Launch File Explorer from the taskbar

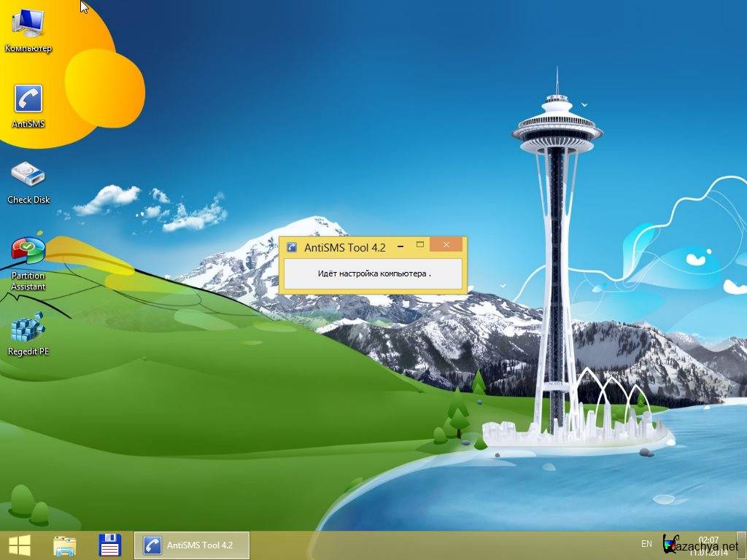pyautogui.click(x=65, y=545)
